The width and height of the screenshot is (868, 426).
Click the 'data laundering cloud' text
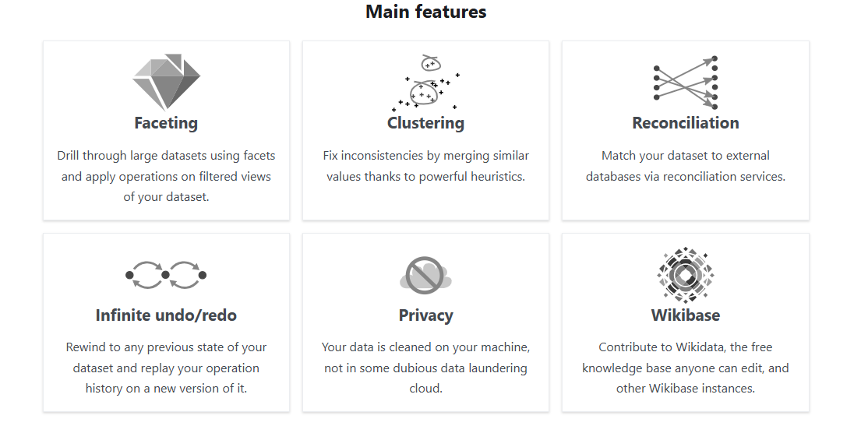click(x=468, y=368)
